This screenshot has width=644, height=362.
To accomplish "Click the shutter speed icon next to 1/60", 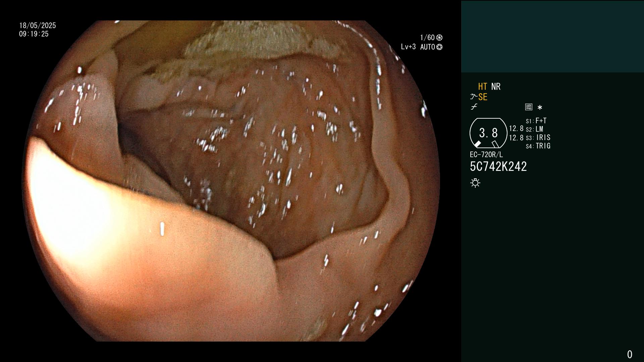I will (439, 38).
